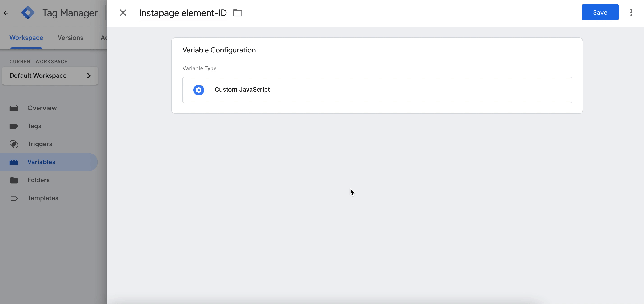Switch to the Versions tab

[x=70, y=38]
